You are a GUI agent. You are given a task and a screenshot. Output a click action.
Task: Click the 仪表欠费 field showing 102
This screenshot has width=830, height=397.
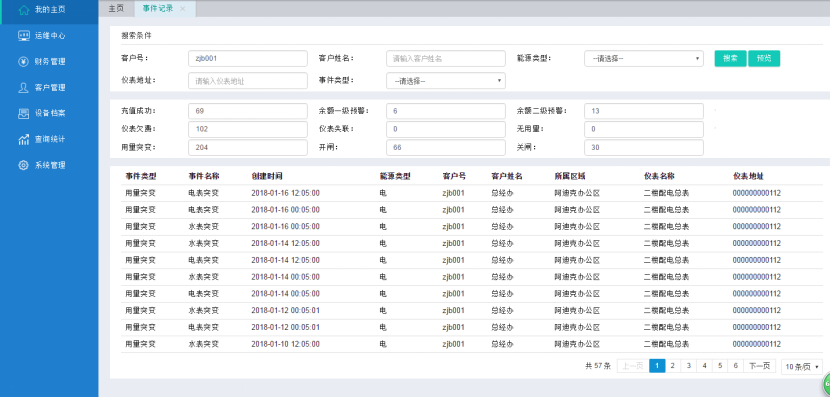click(x=248, y=129)
